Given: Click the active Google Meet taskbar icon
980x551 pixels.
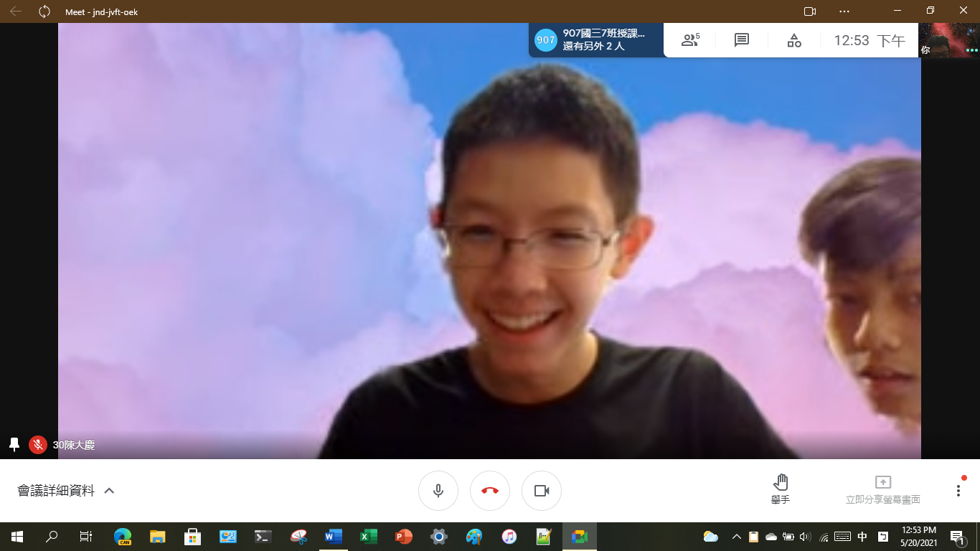Looking at the screenshot, I should [x=580, y=537].
